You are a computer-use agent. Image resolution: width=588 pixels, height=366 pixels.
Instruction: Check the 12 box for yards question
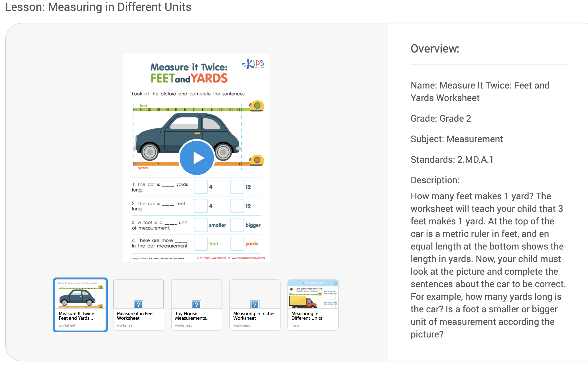coord(237,187)
